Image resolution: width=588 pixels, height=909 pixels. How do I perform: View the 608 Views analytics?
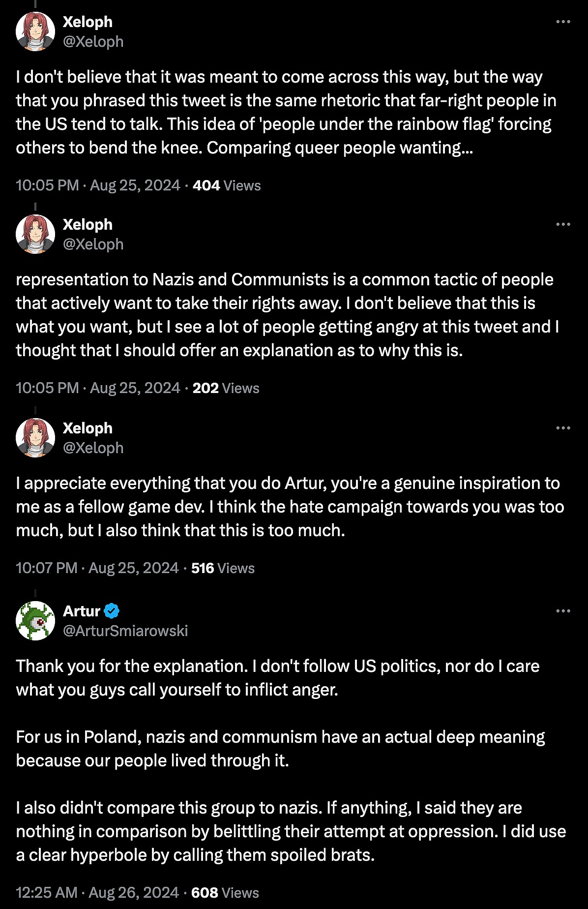tap(225, 893)
